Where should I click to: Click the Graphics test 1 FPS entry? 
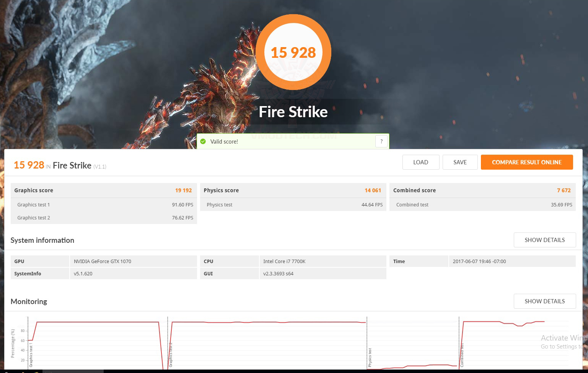(103, 204)
